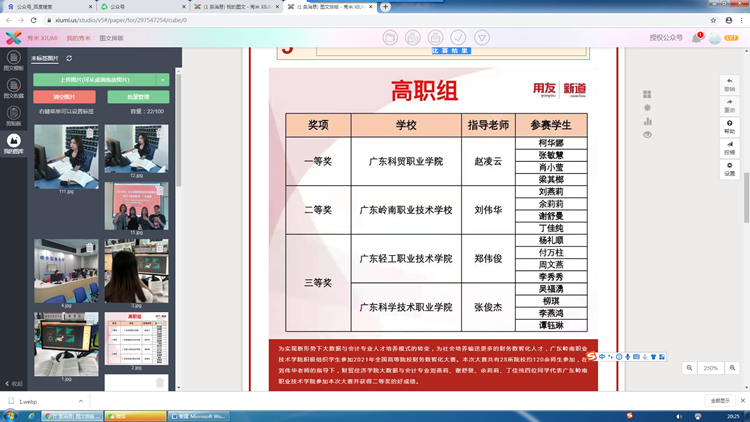Click image library panel scrollbar

pos(178,129)
